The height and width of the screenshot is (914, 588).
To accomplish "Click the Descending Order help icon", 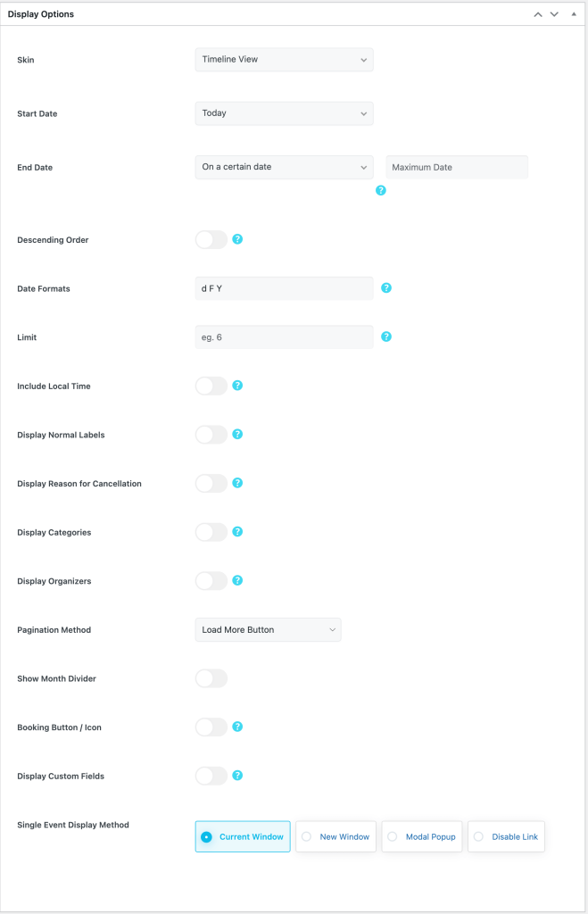I will point(238,239).
